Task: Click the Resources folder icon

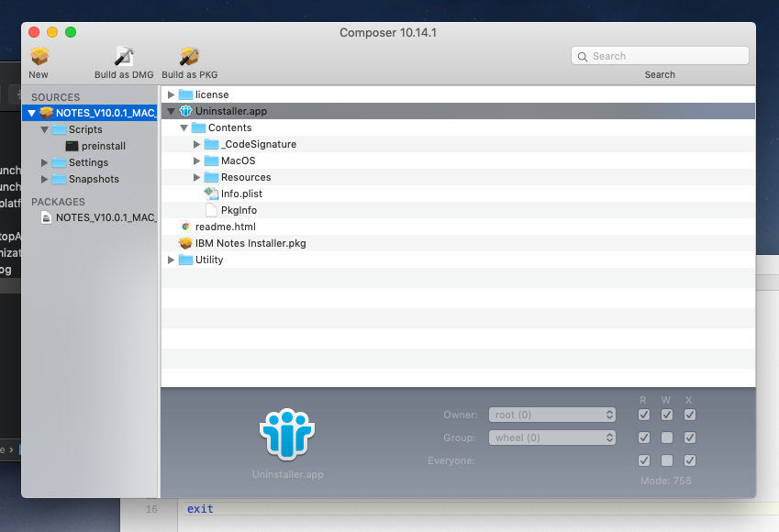Action: click(x=211, y=177)
